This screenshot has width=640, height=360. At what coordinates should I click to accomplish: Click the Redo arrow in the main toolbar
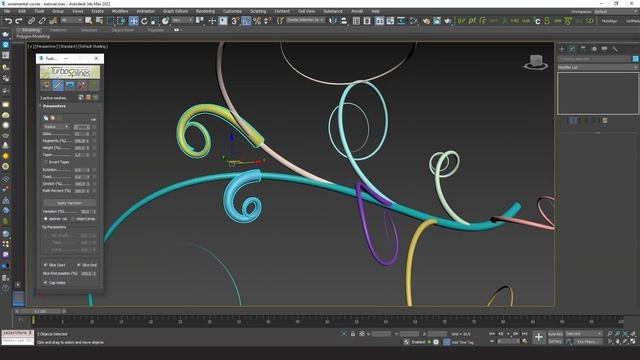click(x=19, y=21)
